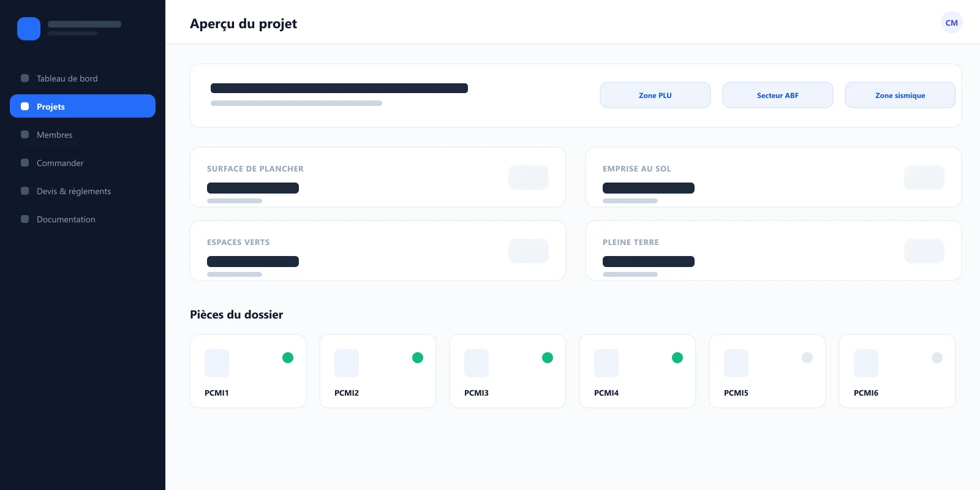
Task: Go to Membres in the sidebar
Action: point(83,135)
